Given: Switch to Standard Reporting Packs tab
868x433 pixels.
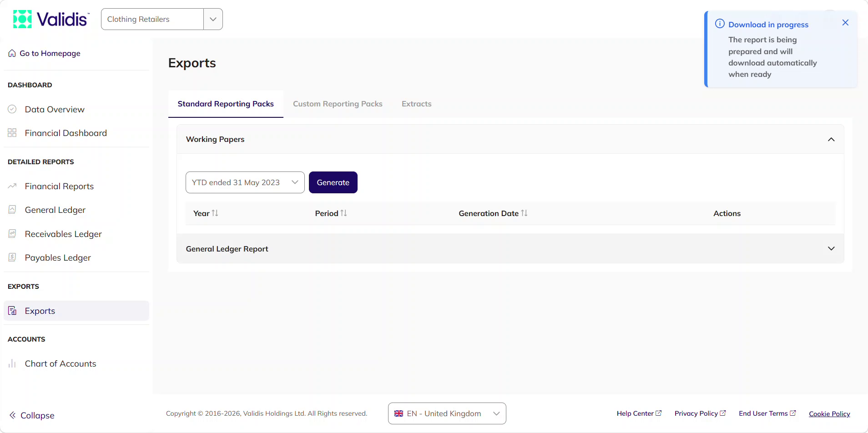Looking at the screenshot, I should [x=226, y=104].
